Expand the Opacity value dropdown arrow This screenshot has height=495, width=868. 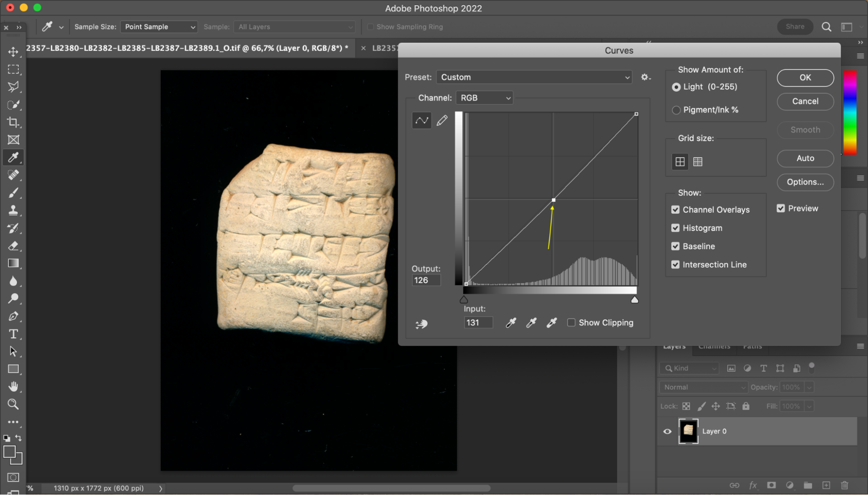pyautogui.click(x=809, y=387)
